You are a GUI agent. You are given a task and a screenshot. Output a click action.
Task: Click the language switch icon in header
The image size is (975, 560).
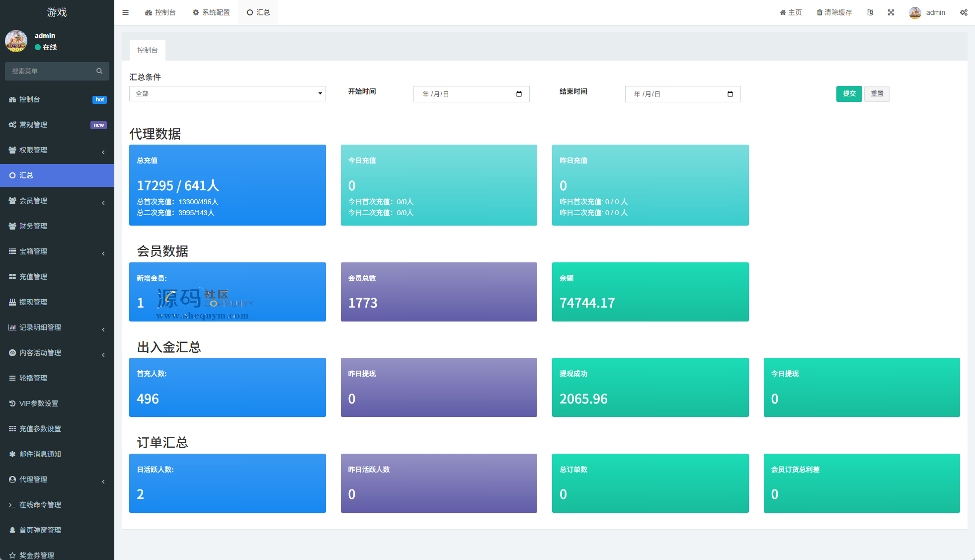click(870, 12)
